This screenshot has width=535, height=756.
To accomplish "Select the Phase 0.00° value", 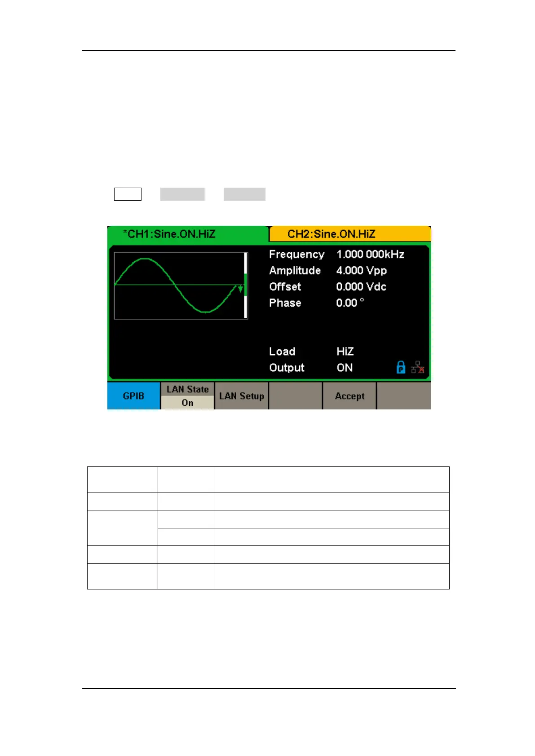I will [350, 303].
